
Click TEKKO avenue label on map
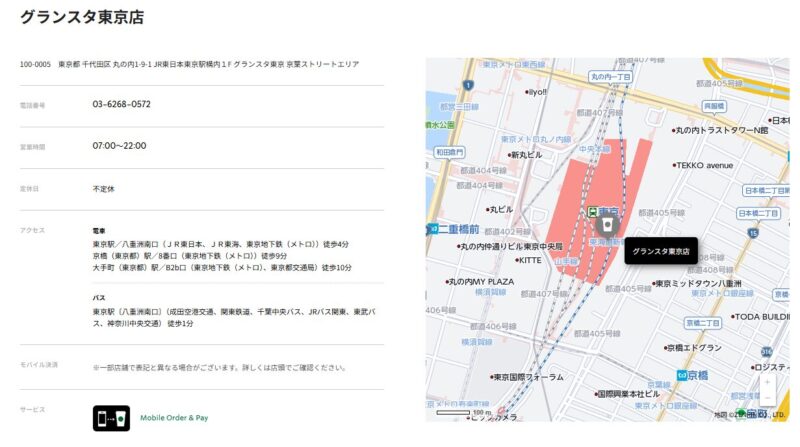[703, 165]
